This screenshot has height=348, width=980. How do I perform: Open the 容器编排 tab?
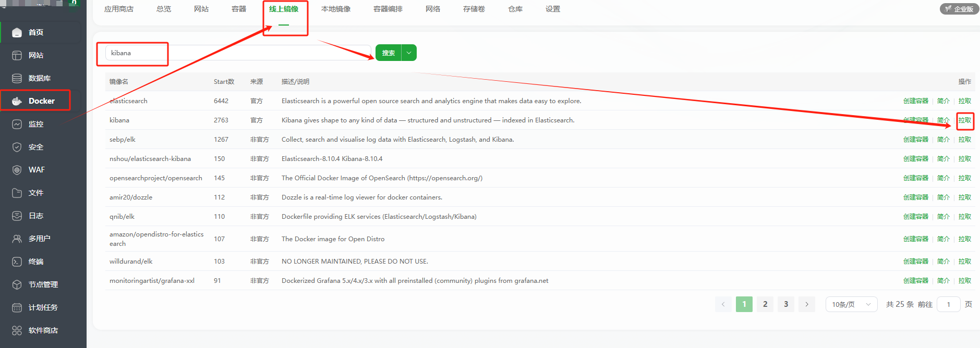click(388, 9)
